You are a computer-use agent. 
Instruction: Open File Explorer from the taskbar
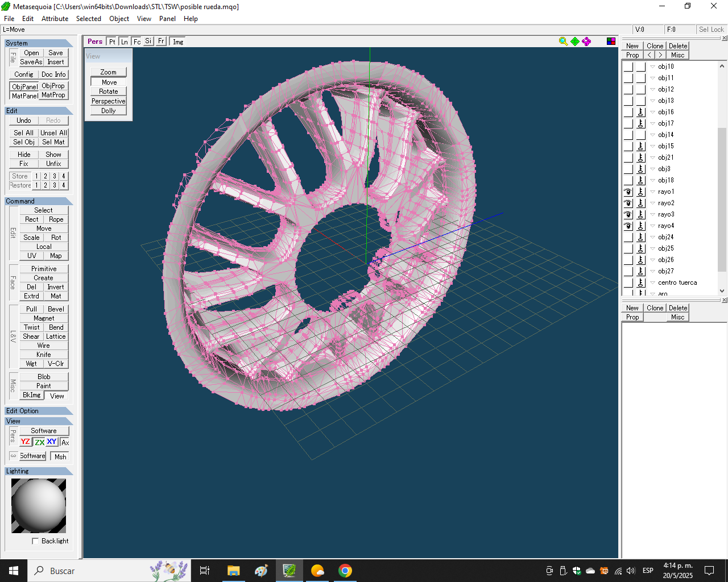(x=233, y=571)
